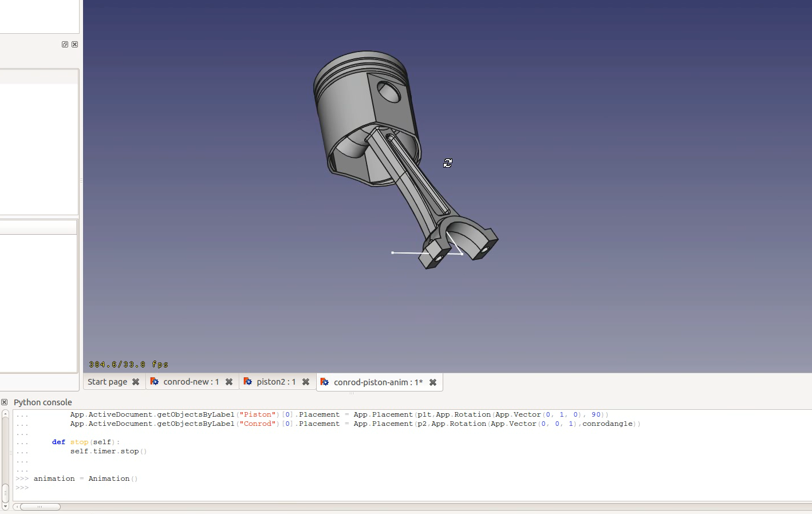This screenshot has height=514, width=812.
Task: Click the scroll-up arrow of the console scrollbar
Action: point(5,414)
